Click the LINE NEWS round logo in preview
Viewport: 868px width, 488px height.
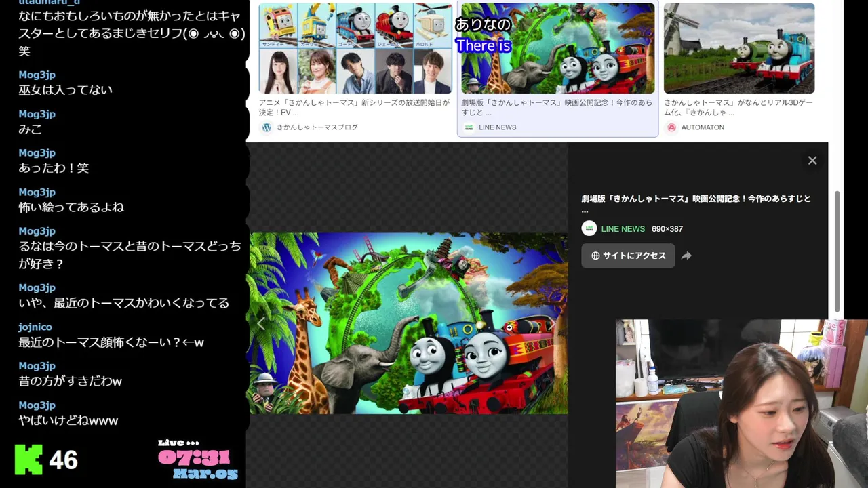[x=589, y=228]
